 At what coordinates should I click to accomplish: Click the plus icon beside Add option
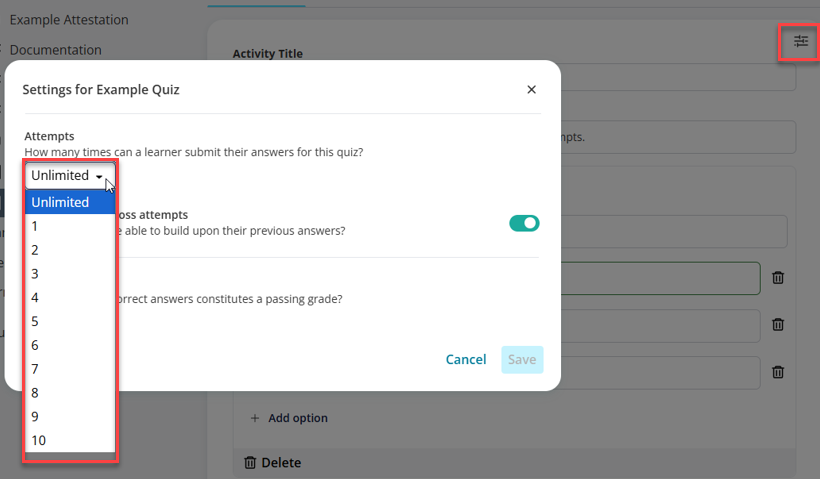255,418
